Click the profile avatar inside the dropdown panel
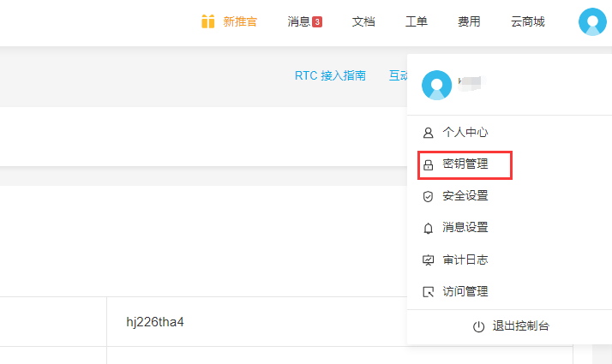This screenshot has width=612, height=364. click(x=436, y=85)
